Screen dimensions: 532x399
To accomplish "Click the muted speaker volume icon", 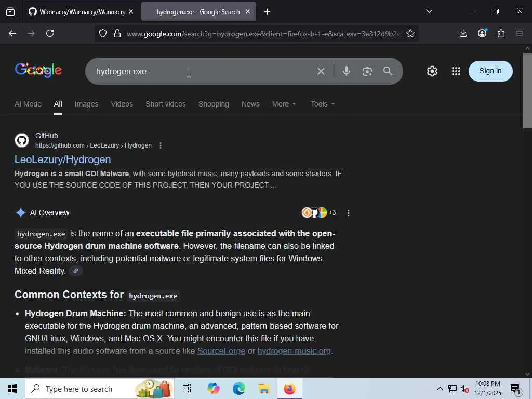I will pyautogui.click(x=465, y=389).
